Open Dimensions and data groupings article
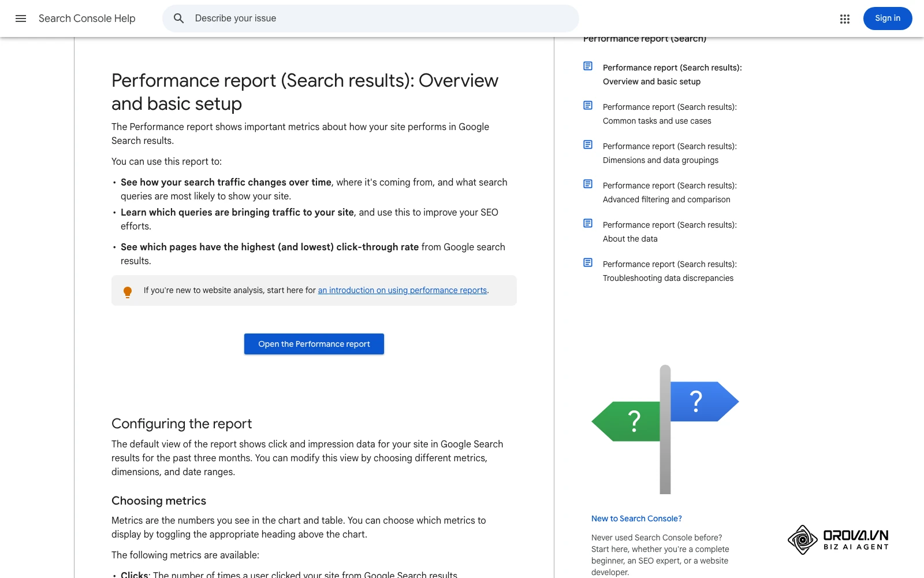The height and width of the screenshot is (578, 924). point(670,153)
